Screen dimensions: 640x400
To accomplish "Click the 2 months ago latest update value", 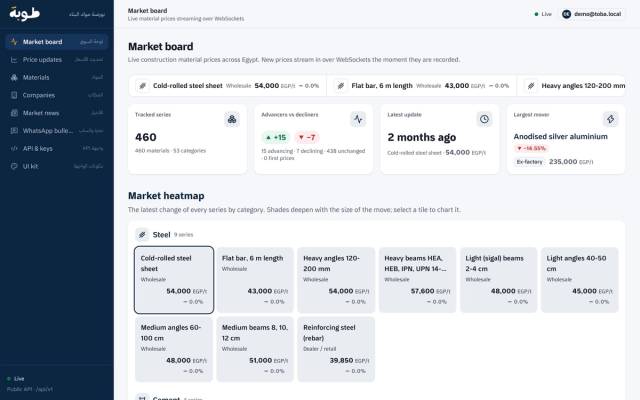I will (x=422, y=138).
